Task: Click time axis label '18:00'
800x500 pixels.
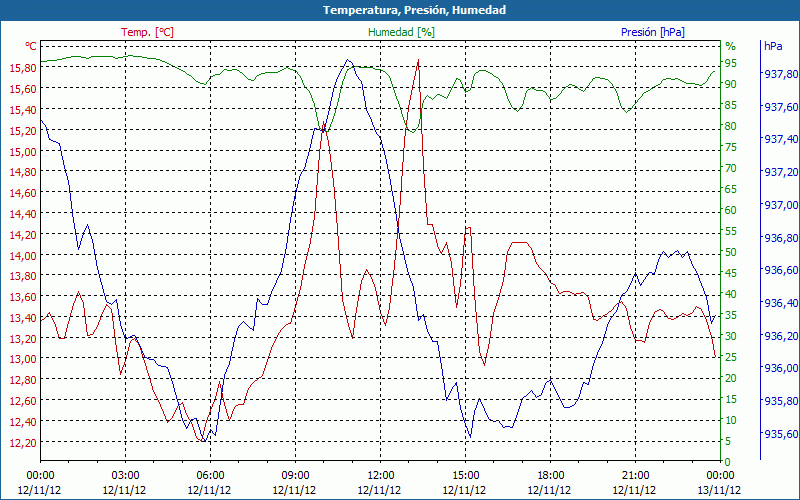Action: [x=551, y=476]
